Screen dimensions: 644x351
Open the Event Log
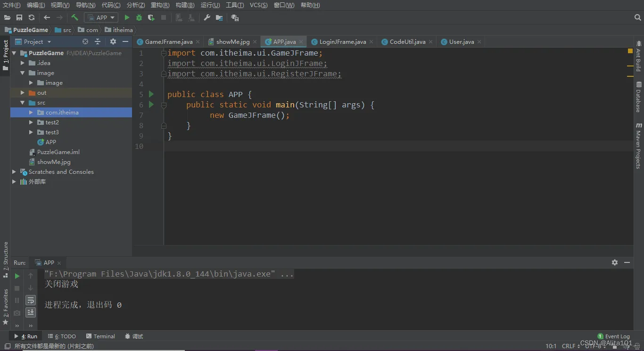[x=613, y=336]
